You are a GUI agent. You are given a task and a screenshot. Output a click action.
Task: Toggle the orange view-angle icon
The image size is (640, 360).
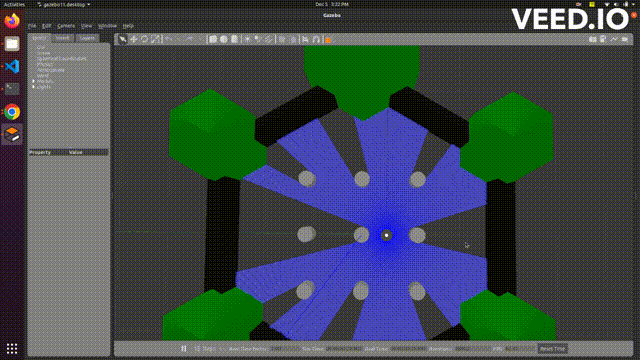328,40
